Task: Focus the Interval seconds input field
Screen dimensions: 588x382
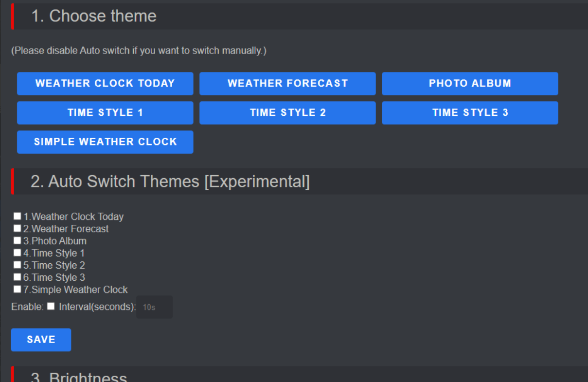Action: pyautogui.click(x=155, y=307)
